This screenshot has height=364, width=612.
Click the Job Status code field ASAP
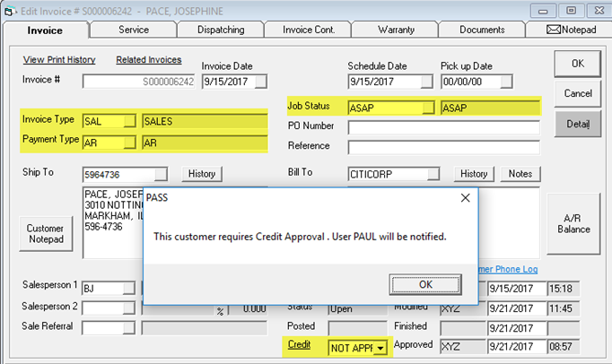386,108
